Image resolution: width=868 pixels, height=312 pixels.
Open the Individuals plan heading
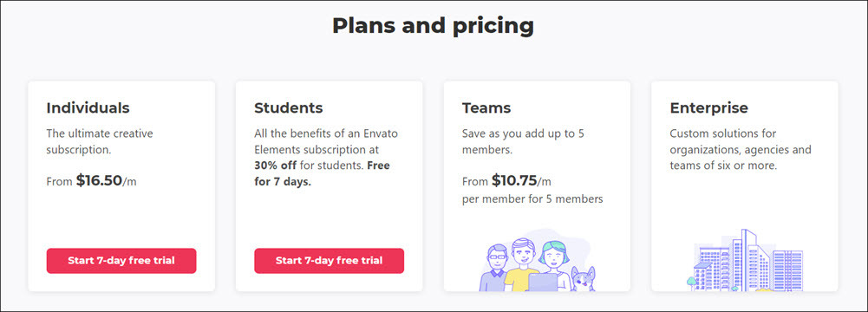(x=88, y=107)
